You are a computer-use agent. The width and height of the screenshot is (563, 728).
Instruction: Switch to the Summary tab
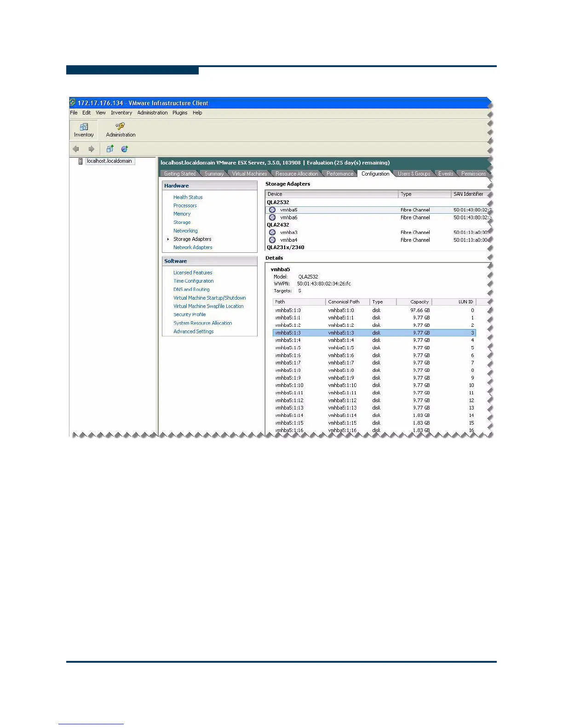(x=214, y=174)
